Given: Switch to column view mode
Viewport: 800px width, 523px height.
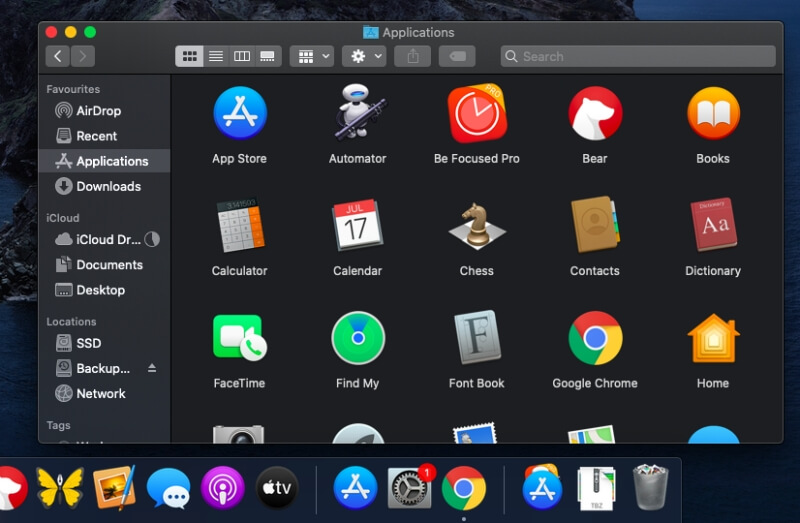Looking at the screenshot, I should [241, 56].
